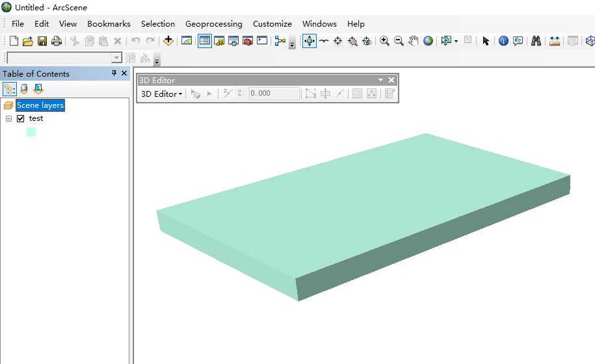595x364 pixels.
Task: Toggle auto-hide pin on Table of Contents
Action: pos(114,73)
